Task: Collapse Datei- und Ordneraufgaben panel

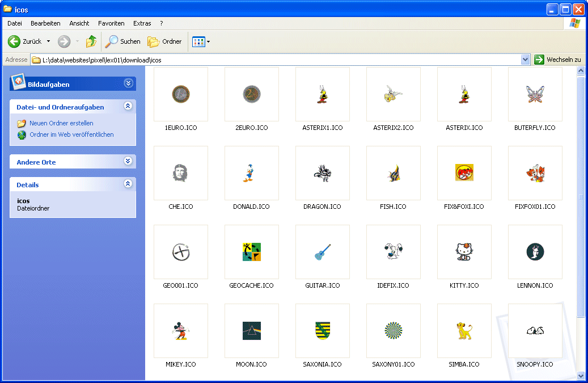Action: (128, 106)
